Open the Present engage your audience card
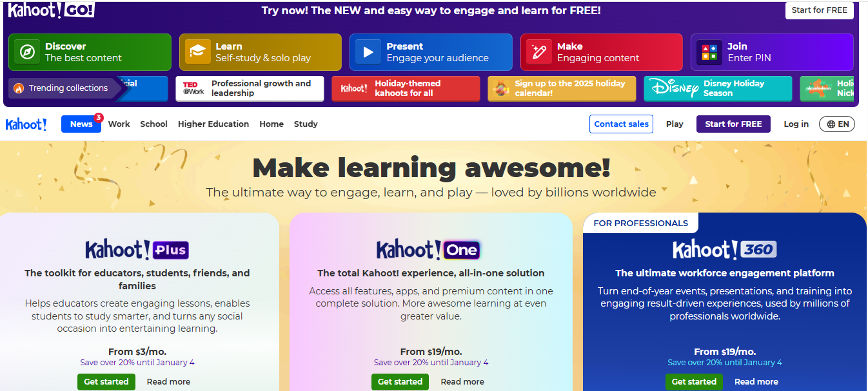The image size is (868, 391). (431, 52)
